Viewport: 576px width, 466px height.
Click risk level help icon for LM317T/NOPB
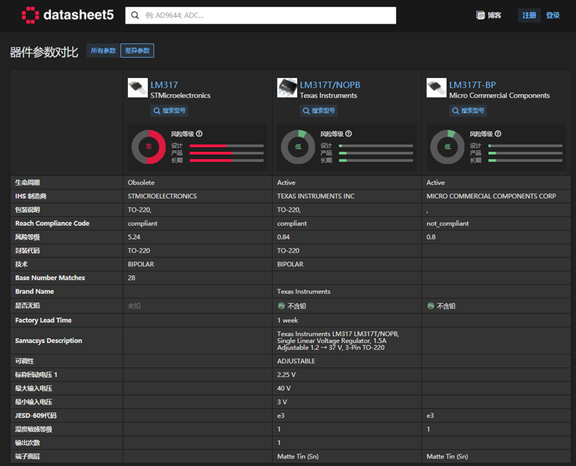(x=349, y=134)
